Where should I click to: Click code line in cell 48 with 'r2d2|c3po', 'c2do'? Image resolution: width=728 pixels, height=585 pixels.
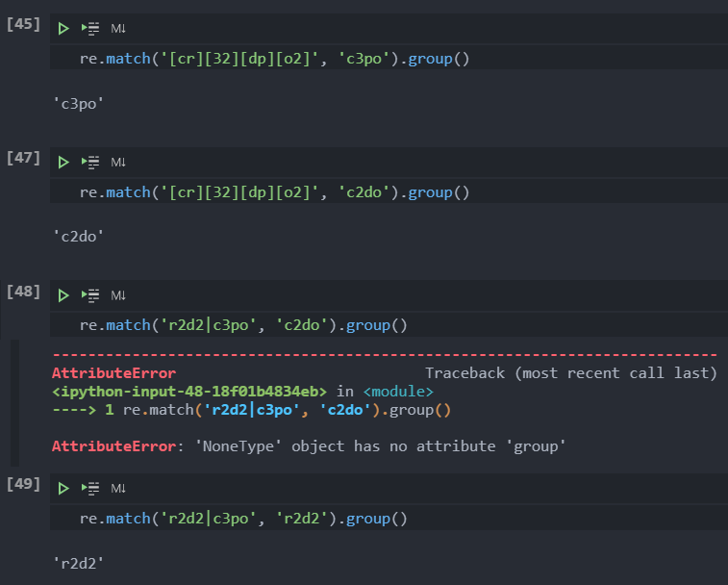(x=243, y=325)
